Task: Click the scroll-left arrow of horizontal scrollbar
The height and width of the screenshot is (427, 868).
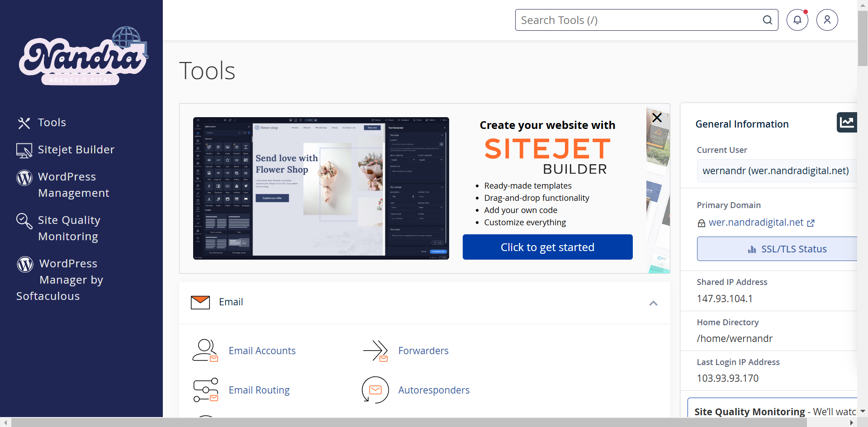Action: (x=5, y=422)
